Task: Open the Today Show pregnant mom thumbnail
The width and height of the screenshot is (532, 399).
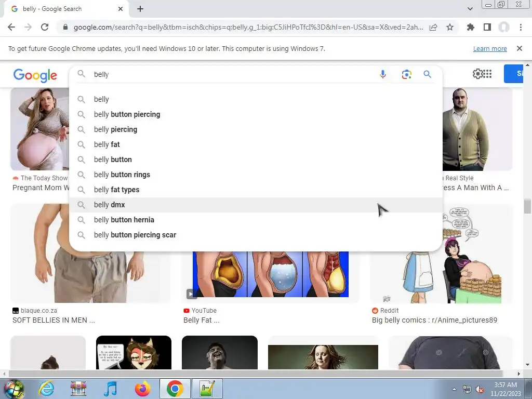Action: 40,129
